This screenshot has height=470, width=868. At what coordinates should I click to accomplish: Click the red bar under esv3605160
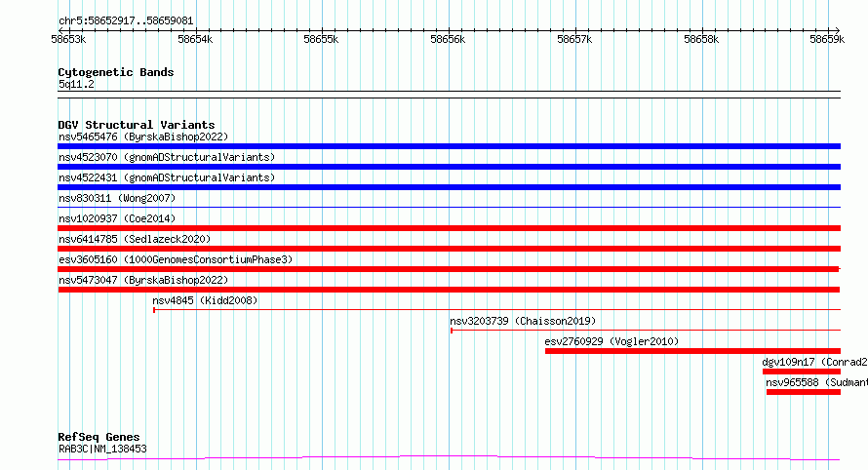point(449,269)
